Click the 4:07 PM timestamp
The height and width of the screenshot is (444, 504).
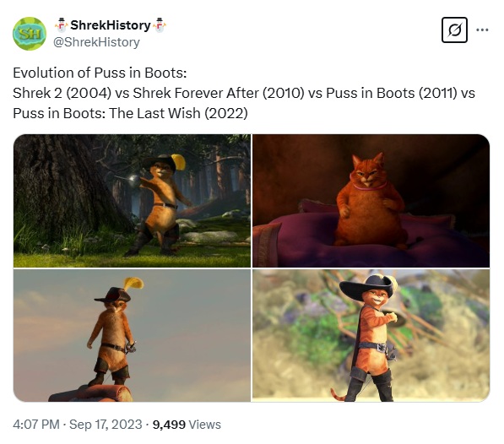(36, 425)
